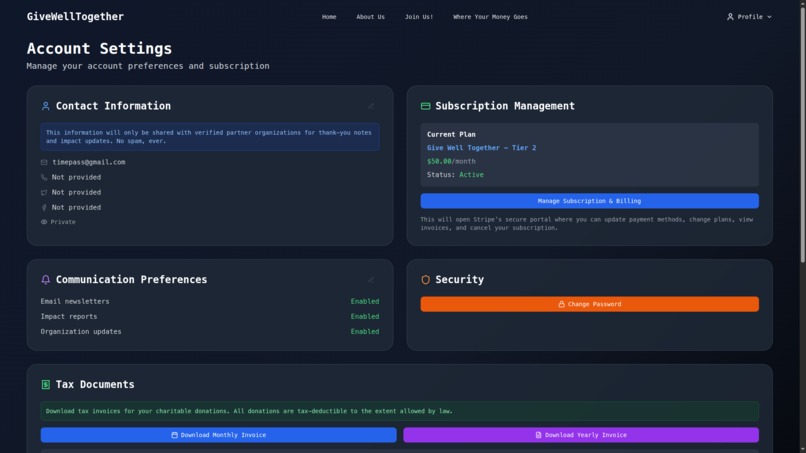This screenshot has height=453, width=806.
Task: Click the page vertical scrollbar thumb
Action: click(x=802, y=134)
